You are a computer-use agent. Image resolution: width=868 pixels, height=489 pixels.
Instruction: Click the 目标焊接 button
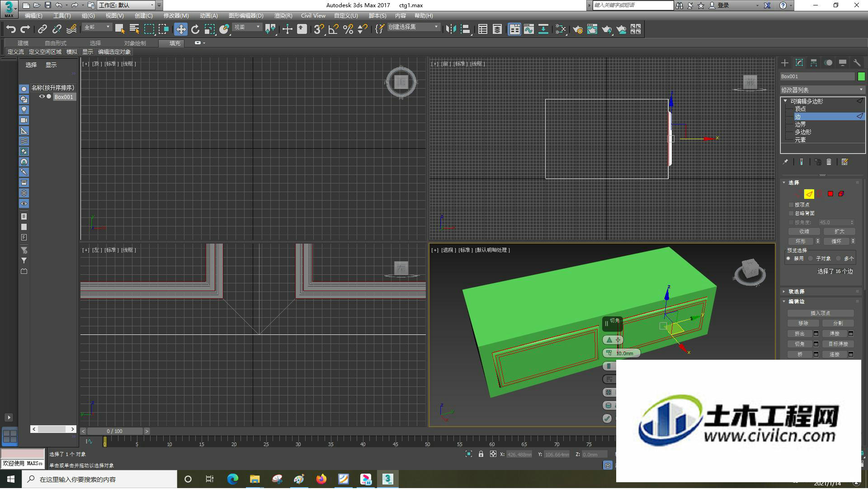[838, 344]
